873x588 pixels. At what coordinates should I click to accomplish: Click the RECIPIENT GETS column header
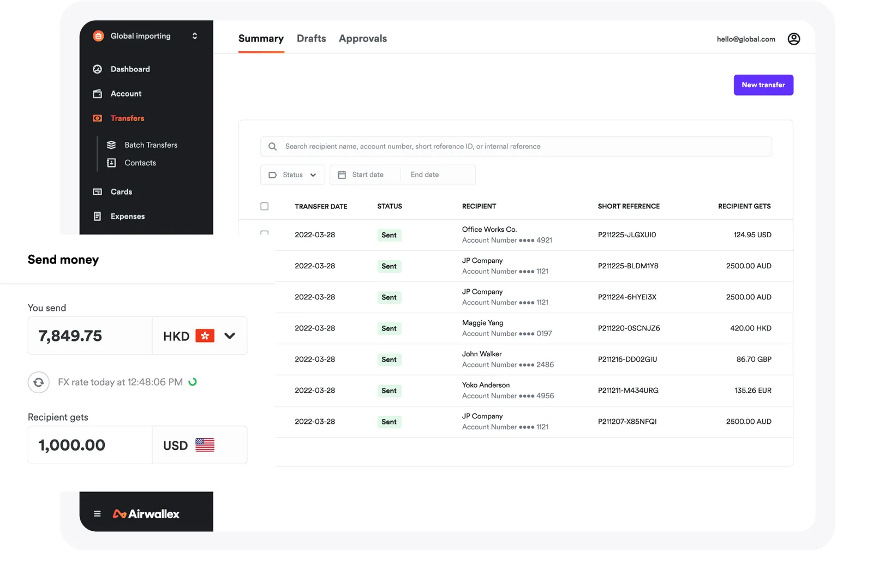pos(744,207)
